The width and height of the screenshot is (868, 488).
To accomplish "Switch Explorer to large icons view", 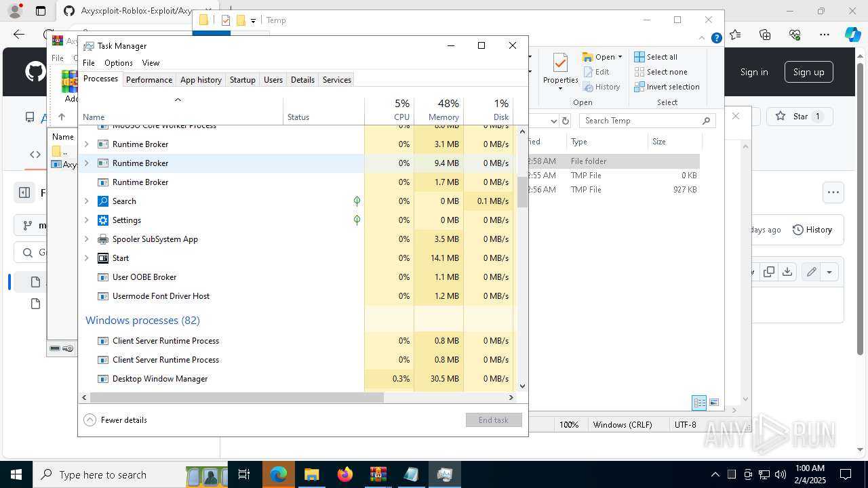I will (713, 403).
